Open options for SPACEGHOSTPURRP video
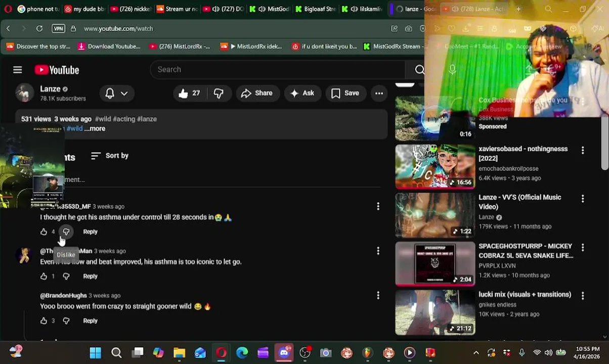Image resolution: width=609 pixels, height=364 pixels. pos(583,247)
